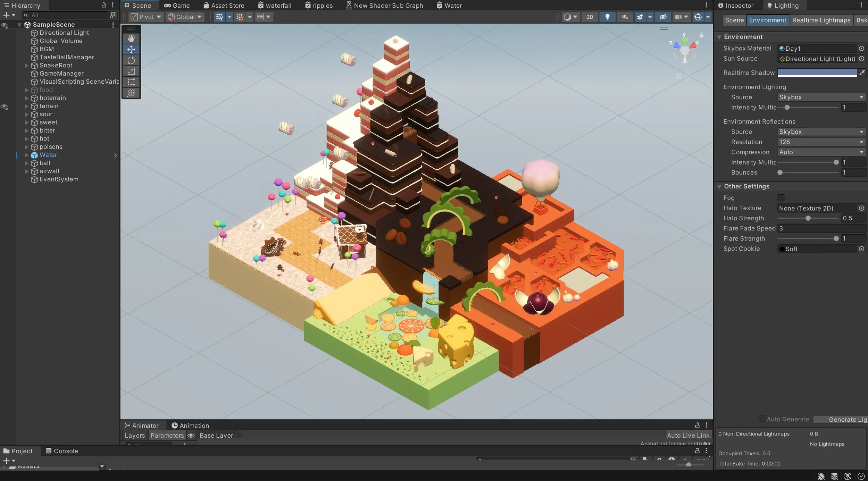Click the Auto Live Link button
The image size is (868, 481).
(x=688, y=435)
